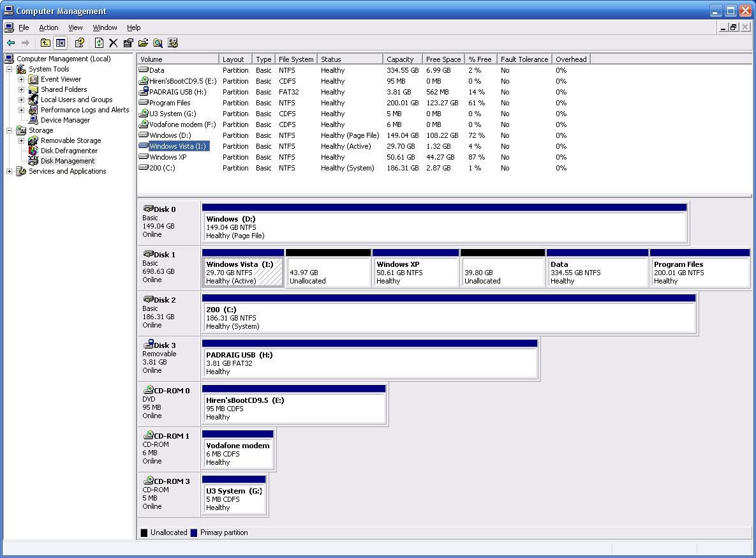Select Performance Logs and Alerts item

point(85,110)
